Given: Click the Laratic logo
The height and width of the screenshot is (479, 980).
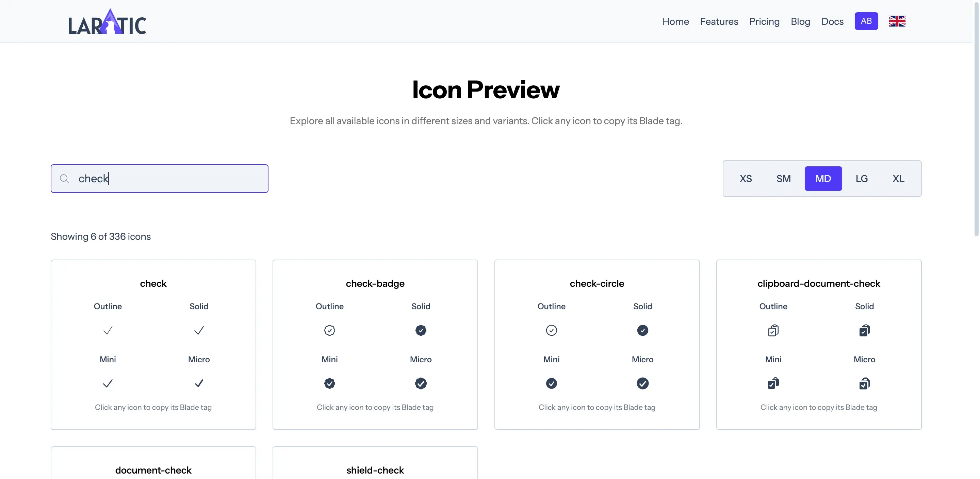Looking at the screenshot, I should tap(107, 21).
